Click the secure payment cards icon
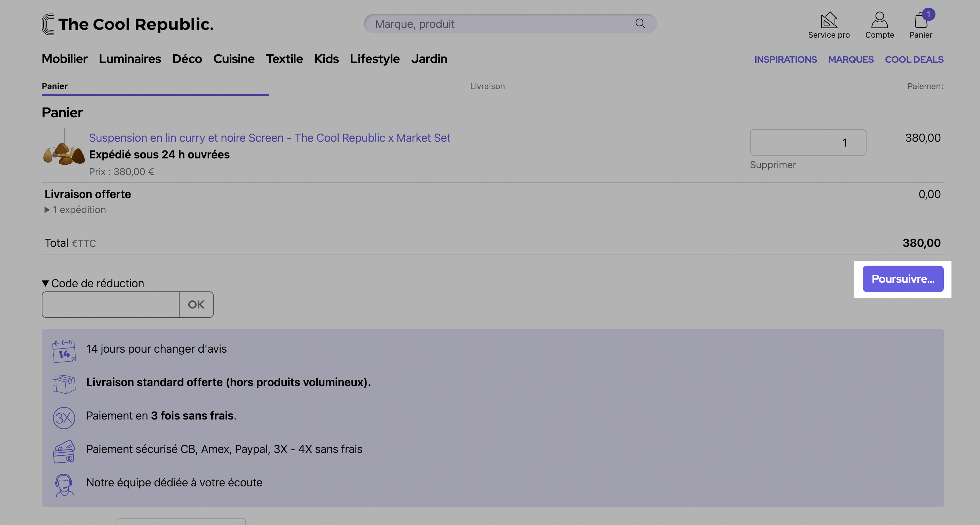 coord(64,452)
